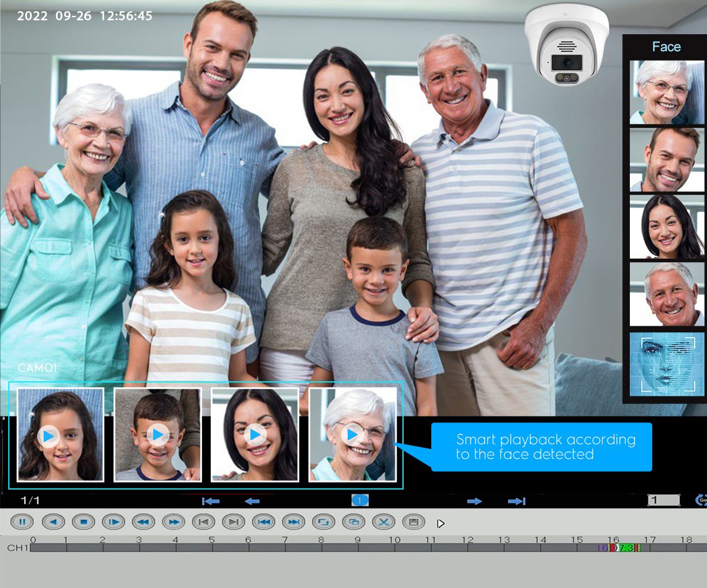The image size is (707, 588).
Task: Click the save floppy disk icon
Action: coord(414,522)
